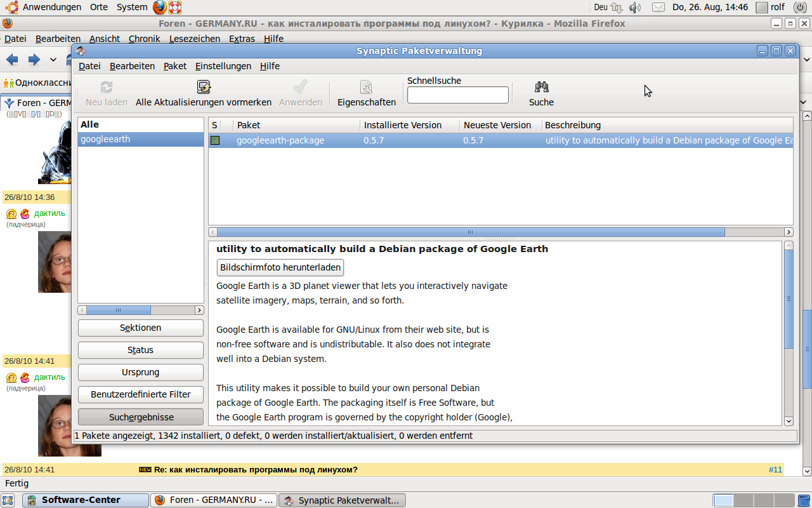This screenshot has width=812, height=508.
Task: Click the Deu keyboard layout indicator
Action: [x=601, y=8]
